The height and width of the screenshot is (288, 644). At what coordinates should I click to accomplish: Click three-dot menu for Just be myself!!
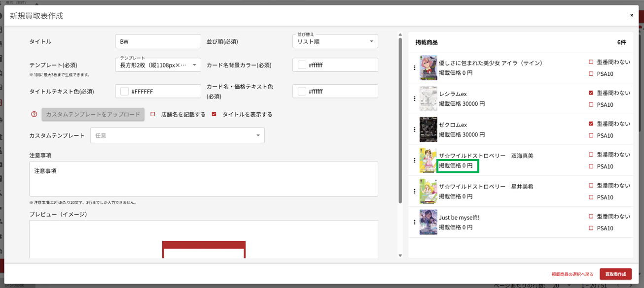point(415,222)
